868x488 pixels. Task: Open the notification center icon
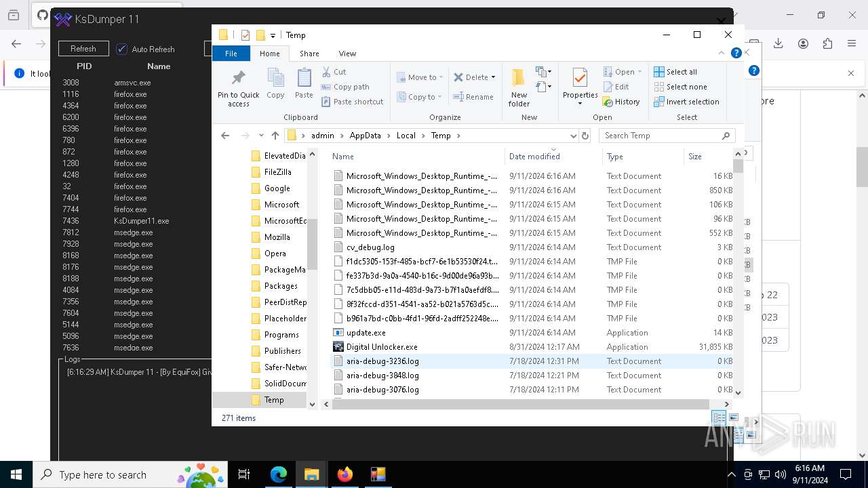[x=846, y=474]
